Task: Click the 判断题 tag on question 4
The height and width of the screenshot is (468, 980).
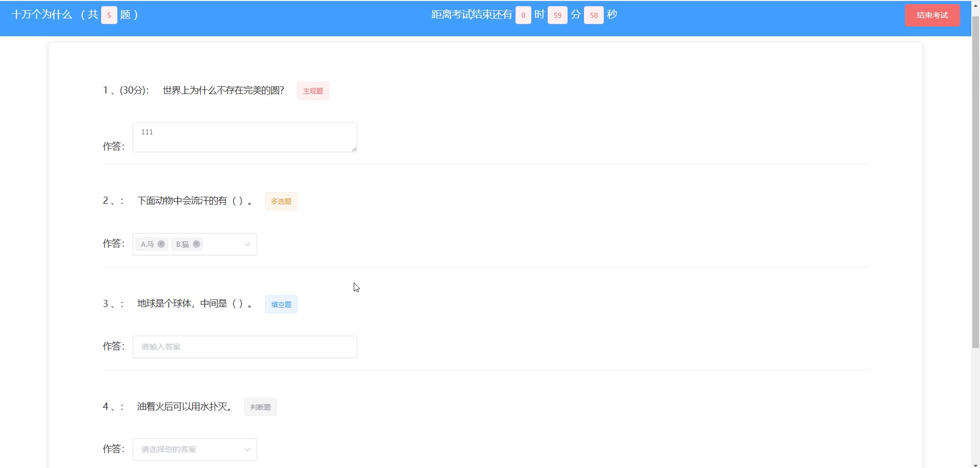Action: (x=260, y=407)
